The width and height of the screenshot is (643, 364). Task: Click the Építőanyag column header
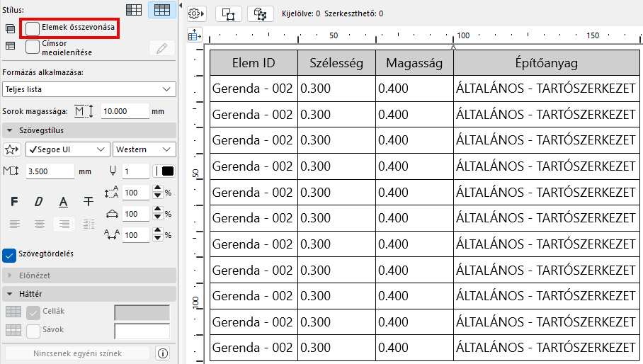[x=546, y=63]
